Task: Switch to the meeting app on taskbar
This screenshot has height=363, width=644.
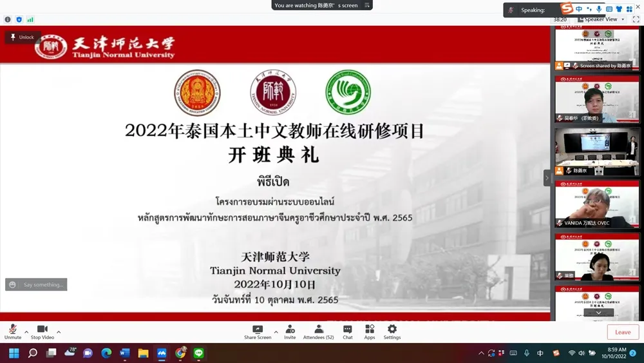Action: coord(162,353)
